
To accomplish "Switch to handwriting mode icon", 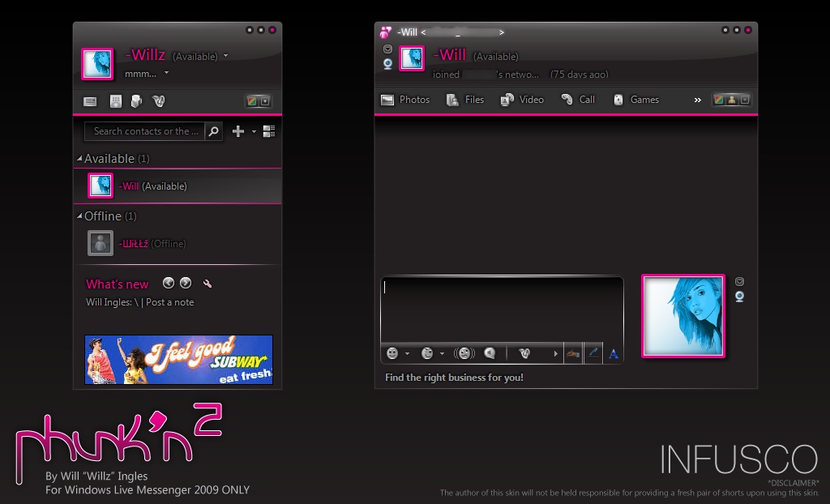I will (x=573, y=353).
